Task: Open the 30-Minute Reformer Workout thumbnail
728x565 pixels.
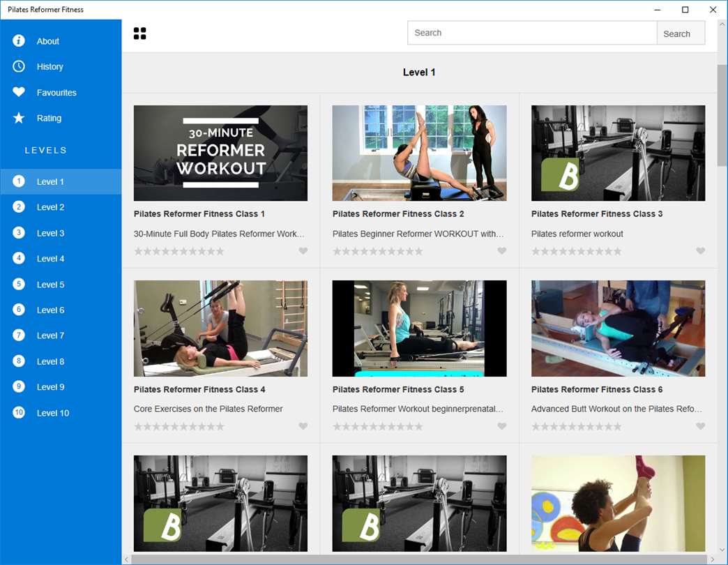Action: pos(220,153)
